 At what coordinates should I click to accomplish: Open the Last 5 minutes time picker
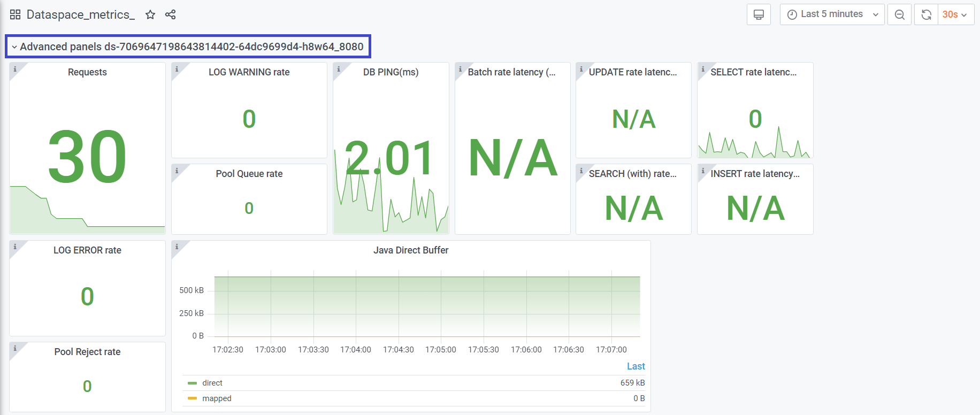pyautogui.click(x=831, y=14)
